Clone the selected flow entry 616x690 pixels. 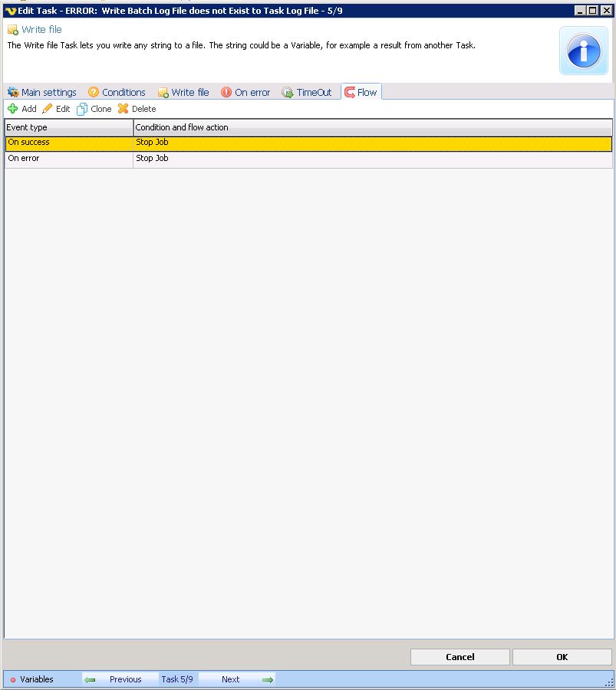point(94,109)
